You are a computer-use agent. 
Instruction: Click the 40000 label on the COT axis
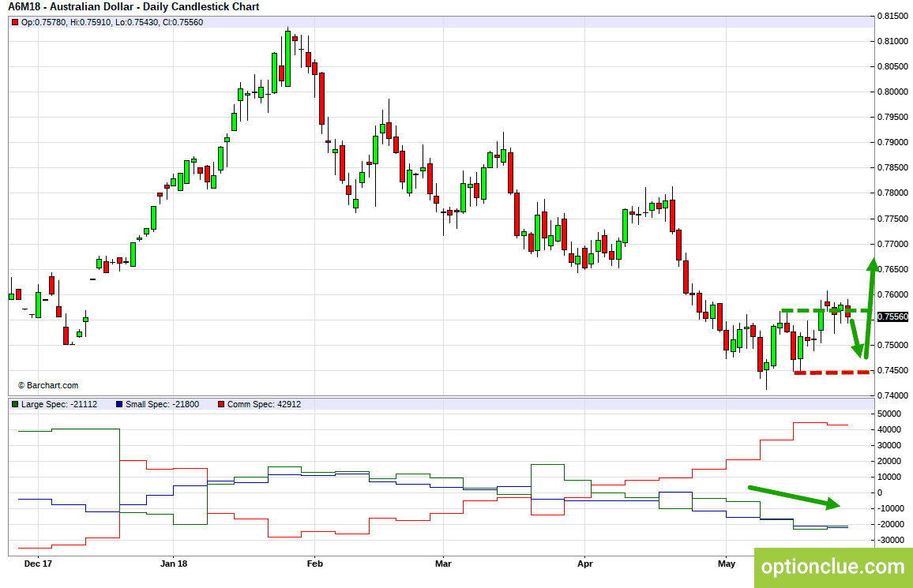(x=890, y=430)
